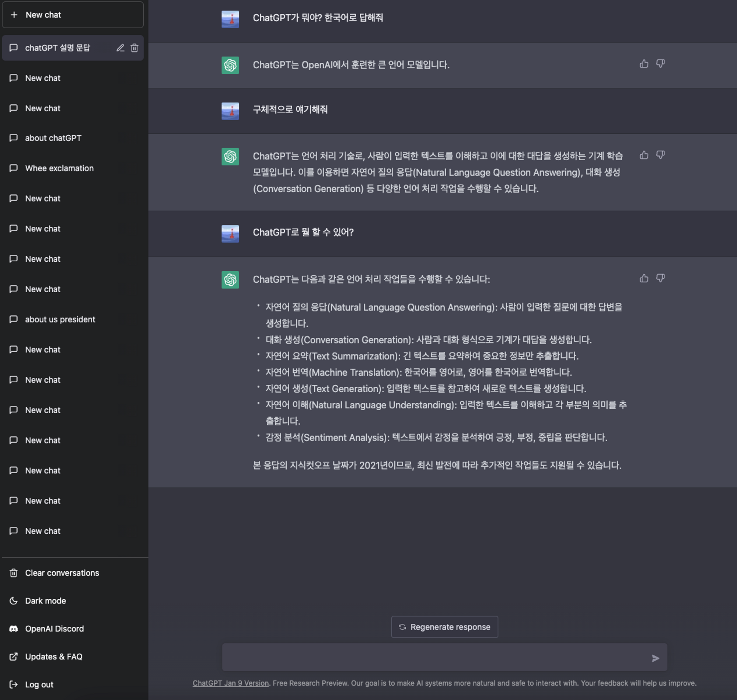The image size is (737, 700).
Task: Toggle Dark mode in sidebar
Action: (45, 601)
